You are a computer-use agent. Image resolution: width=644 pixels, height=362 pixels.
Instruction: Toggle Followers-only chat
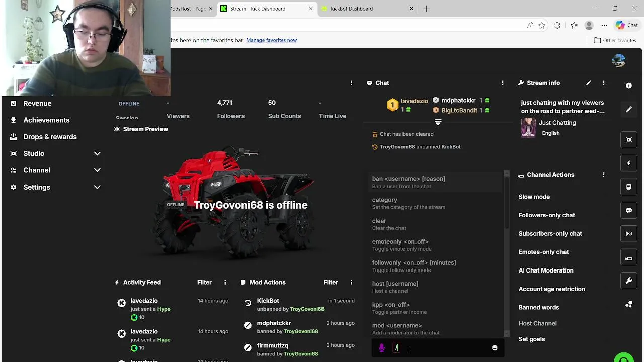[546, 215]
